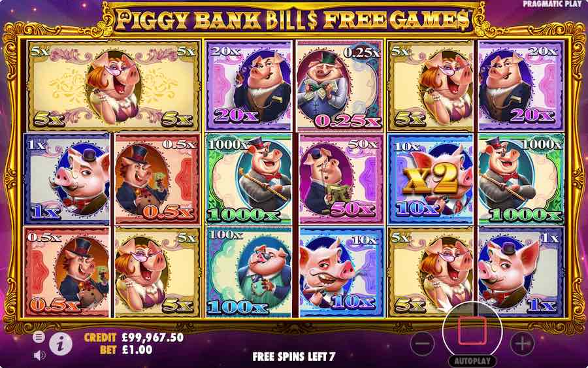Open the hamburger menu icon
This screenshot has height=368, width=588.
pyautogui.click(x=39, y=337)
